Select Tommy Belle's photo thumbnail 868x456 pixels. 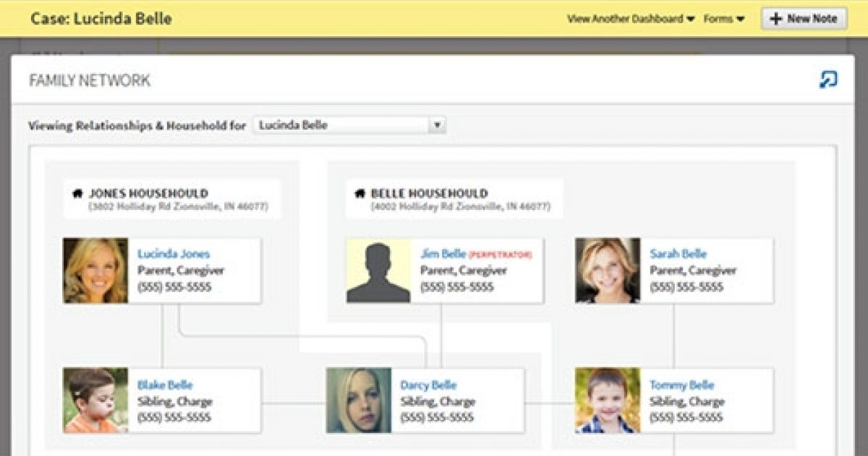608,400
